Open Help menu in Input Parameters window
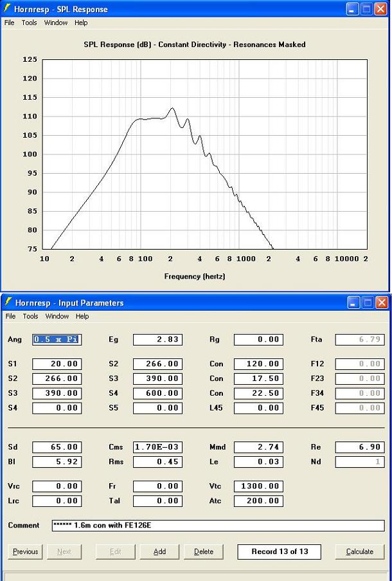 click(82, 316)
